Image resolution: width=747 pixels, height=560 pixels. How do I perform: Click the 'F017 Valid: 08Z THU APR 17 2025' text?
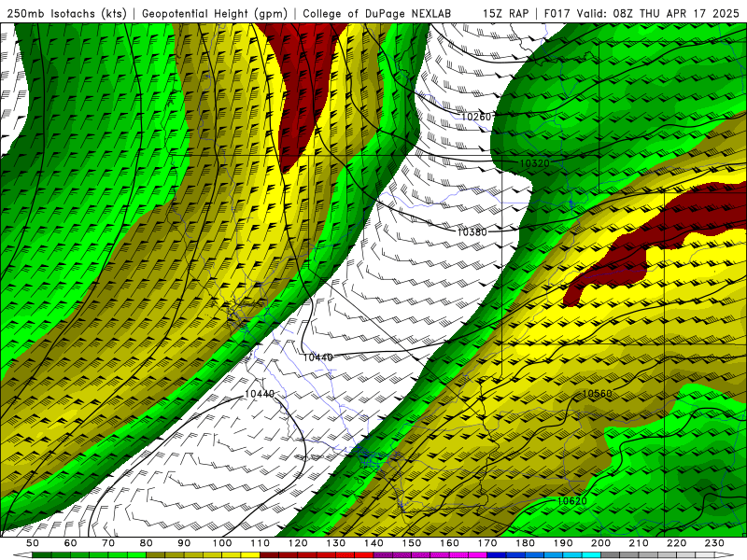641,13
